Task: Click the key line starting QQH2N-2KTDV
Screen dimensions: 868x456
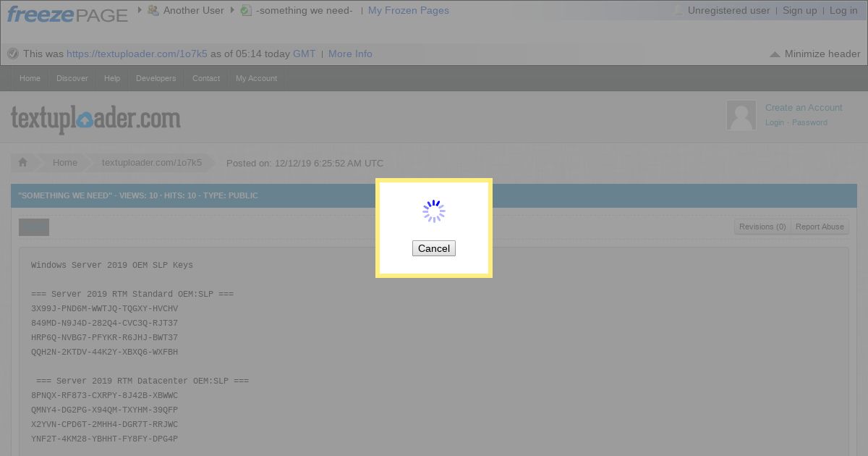Action: coord(104,352)
